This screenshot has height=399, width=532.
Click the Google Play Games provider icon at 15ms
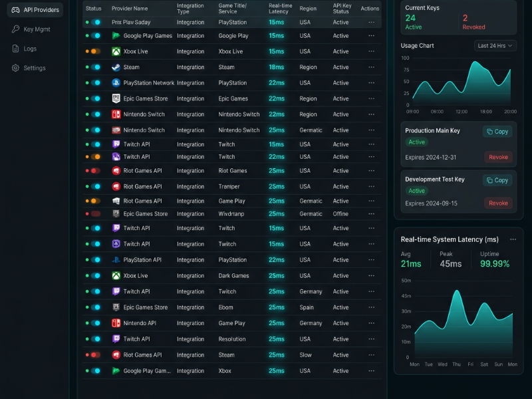116,36
